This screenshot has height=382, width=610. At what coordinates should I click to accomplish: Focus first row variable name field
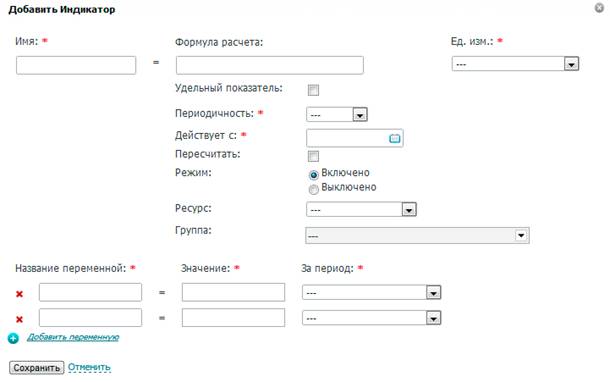(x=90, y=292)
